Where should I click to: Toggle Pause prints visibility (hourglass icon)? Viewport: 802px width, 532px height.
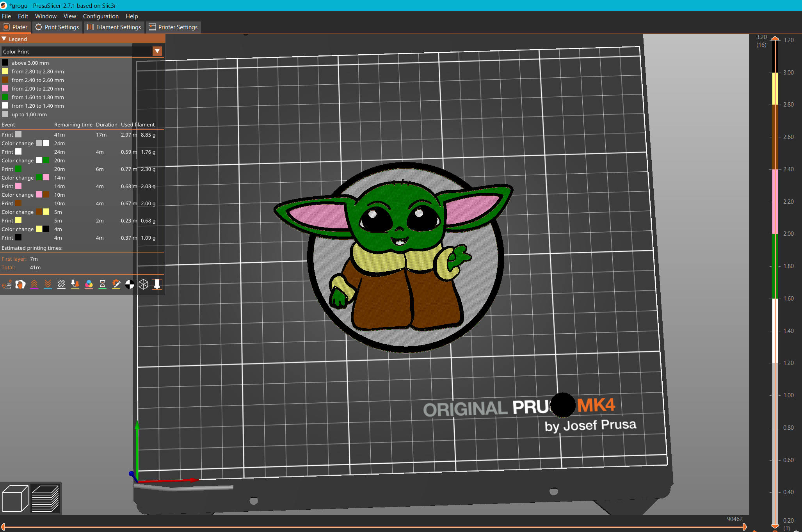[102, 285]
